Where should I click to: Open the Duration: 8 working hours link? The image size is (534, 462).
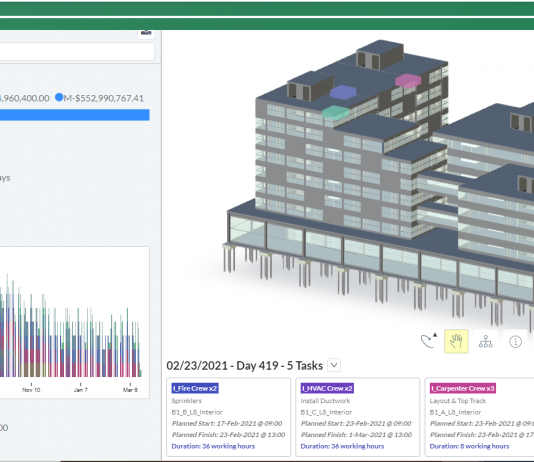pos(469,446)
